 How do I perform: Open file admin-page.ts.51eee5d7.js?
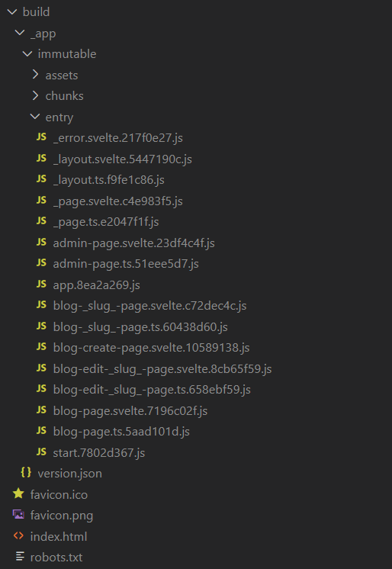pos(126,264)
